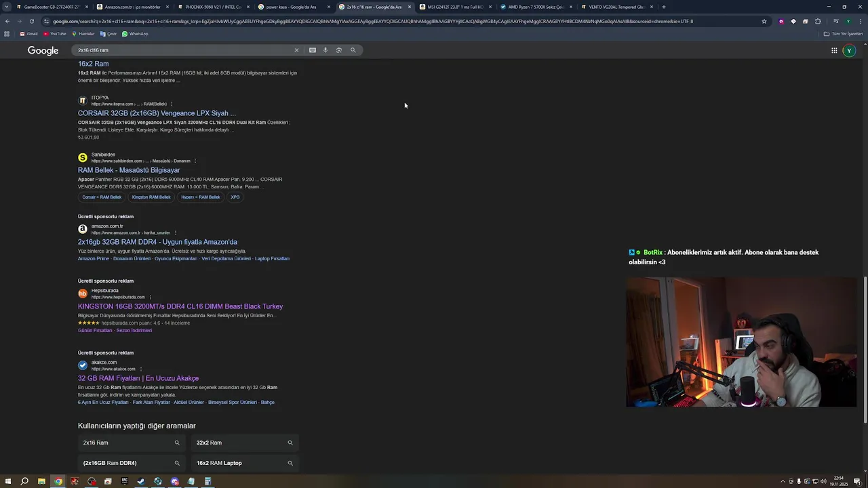868x488 pixels.
Task: Open the 16x2 Ram result link
Action: (93, 64)
